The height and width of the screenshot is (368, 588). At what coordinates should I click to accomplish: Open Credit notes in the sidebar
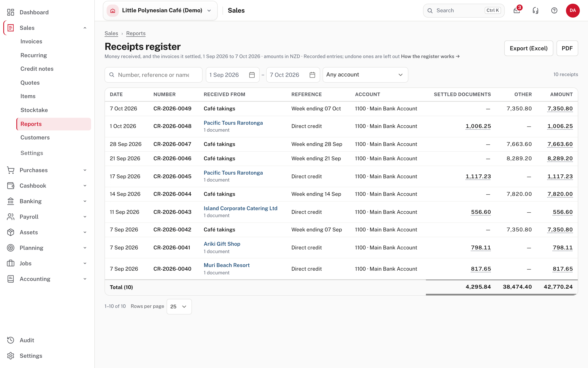click(x=37, y=69)
